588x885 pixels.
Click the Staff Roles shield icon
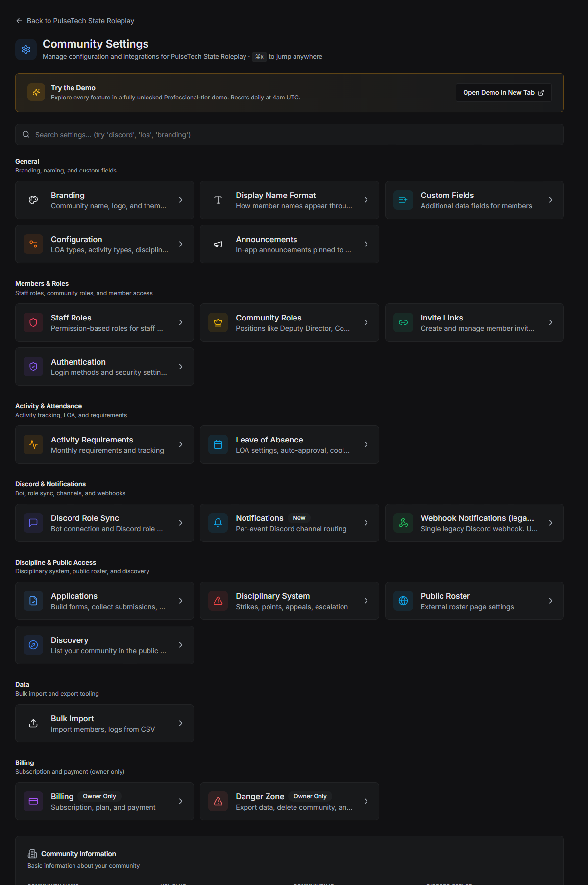(33, 322)
